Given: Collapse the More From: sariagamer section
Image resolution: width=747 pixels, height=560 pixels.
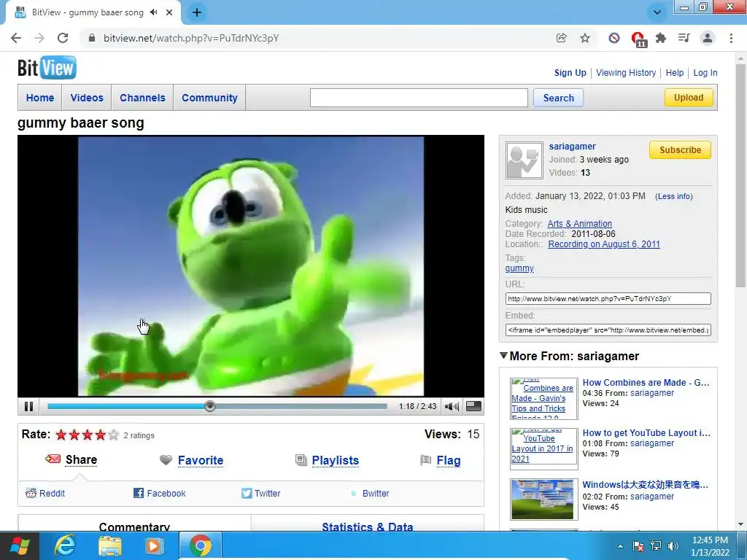Looking at the screenshot, I should 503,356.
